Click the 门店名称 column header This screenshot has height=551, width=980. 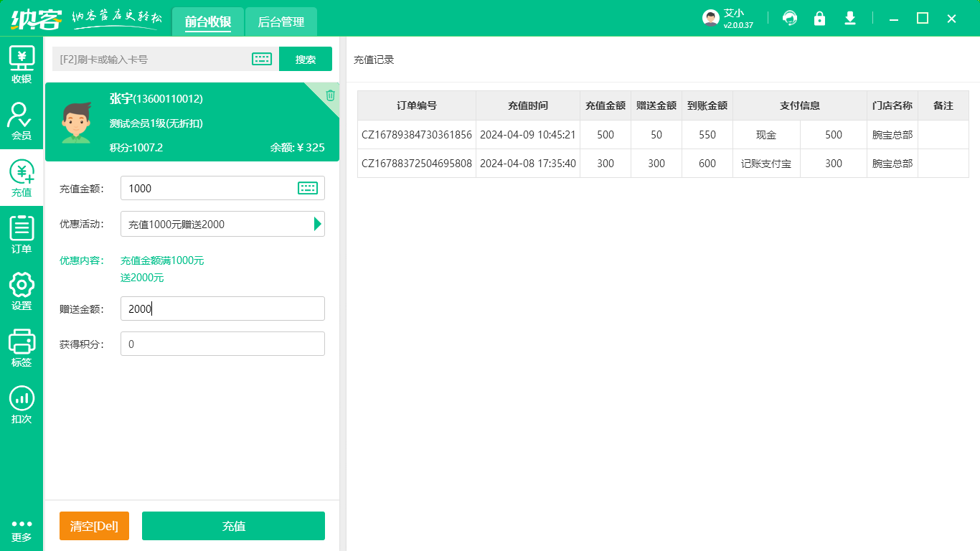click(892, 105)
